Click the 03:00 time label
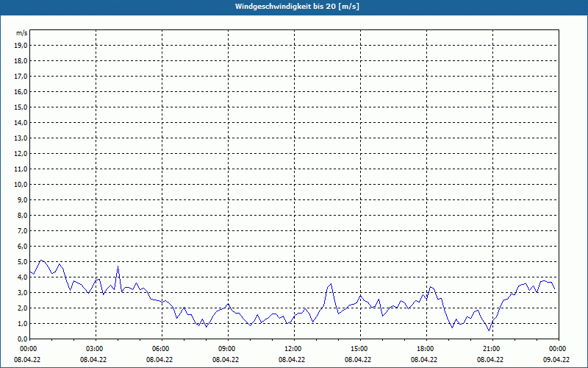This screenshot has width=588, height=368. [x=96, y=349]
